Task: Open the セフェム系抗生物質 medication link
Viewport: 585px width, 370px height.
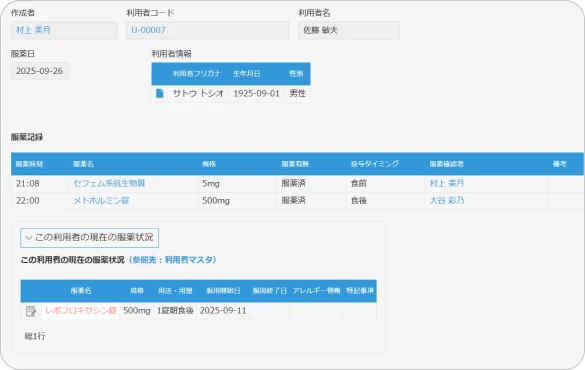Action: [109, 184]
